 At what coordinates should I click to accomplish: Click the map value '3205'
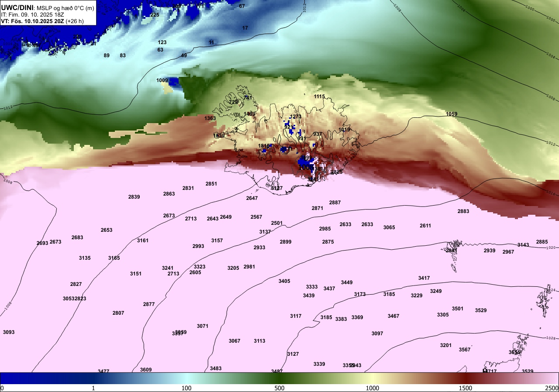pyautogui.click(x=233, y=268)
